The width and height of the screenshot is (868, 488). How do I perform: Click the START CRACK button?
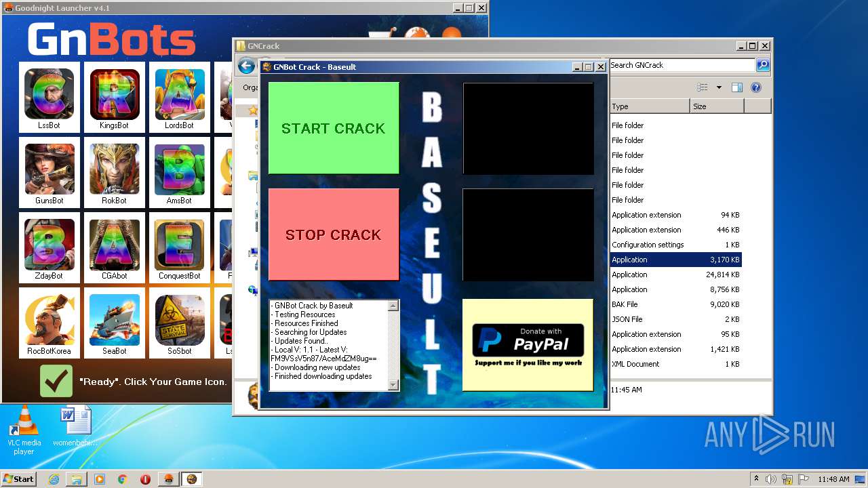tap(334, 128)
